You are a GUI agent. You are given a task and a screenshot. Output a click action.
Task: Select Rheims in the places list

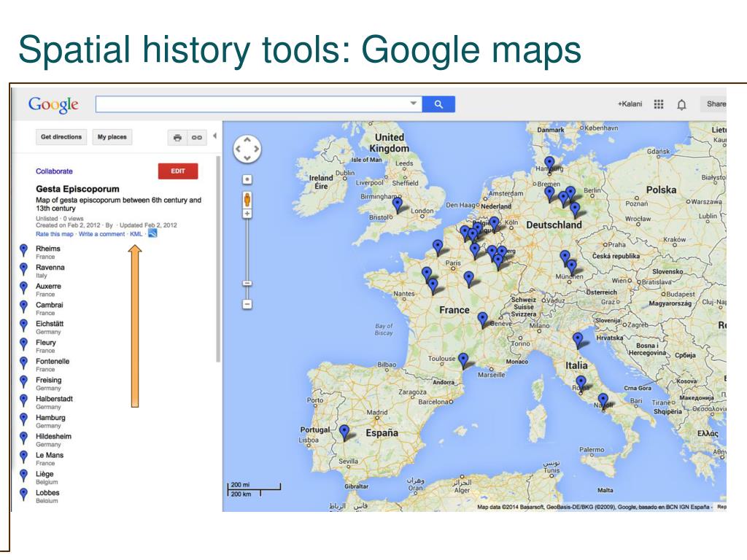click(x=48, y=249)
